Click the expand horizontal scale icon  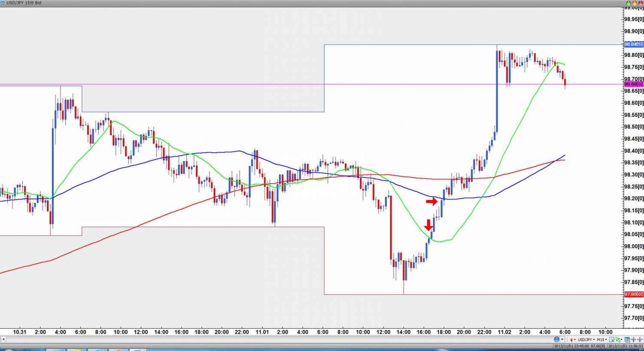click(x=640, y=339)
